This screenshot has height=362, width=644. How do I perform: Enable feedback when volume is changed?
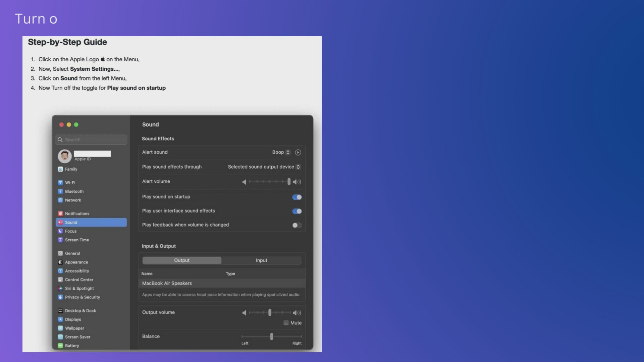pyautogui.click(x=297, y=225)
